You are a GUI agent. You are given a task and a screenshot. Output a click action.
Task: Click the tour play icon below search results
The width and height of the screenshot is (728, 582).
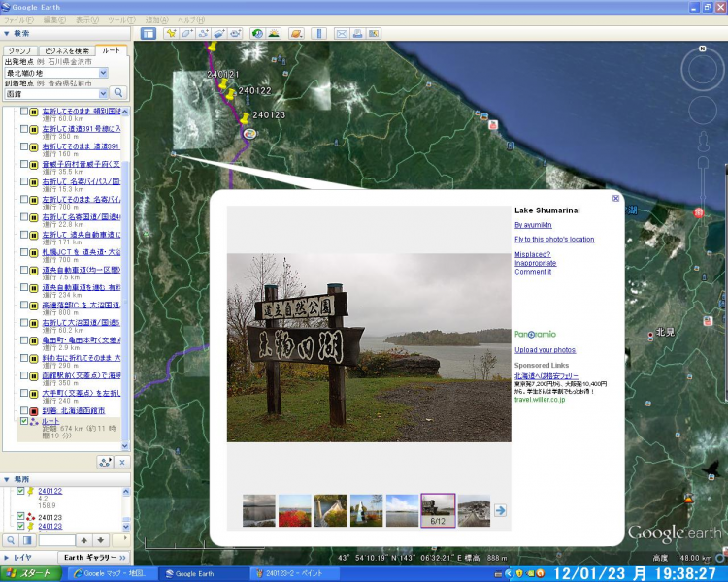(106, 463)
